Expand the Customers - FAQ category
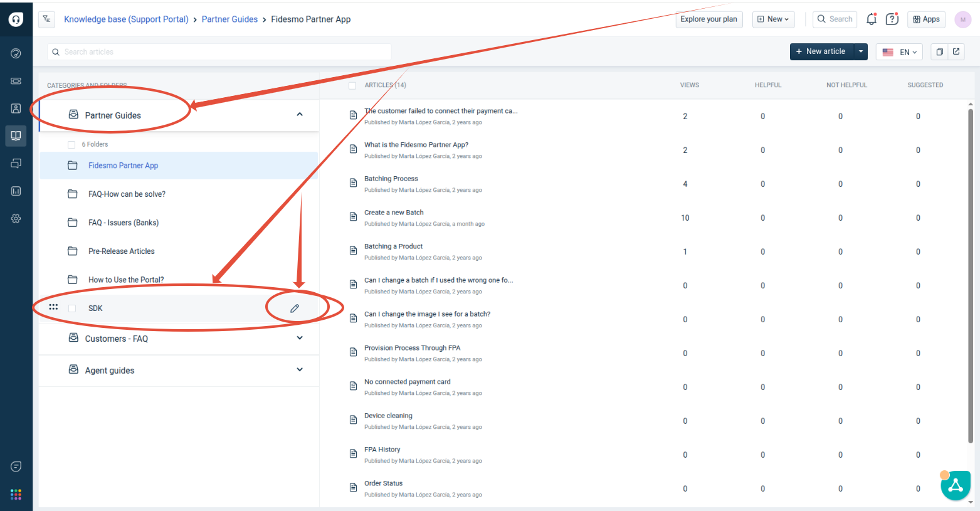Screen dimensions: 980x511 coord(300,338)
